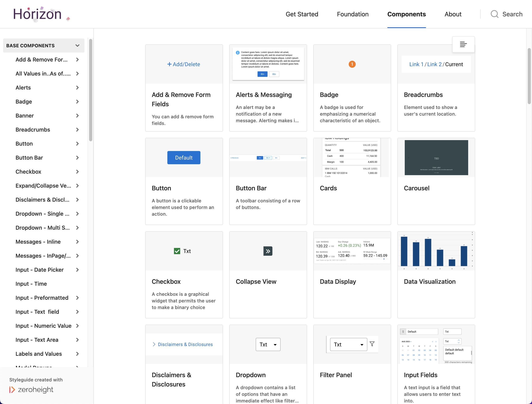Open the Txt dropdown in Dropdown card
The image size is (532, 404).
pos(268,344)
